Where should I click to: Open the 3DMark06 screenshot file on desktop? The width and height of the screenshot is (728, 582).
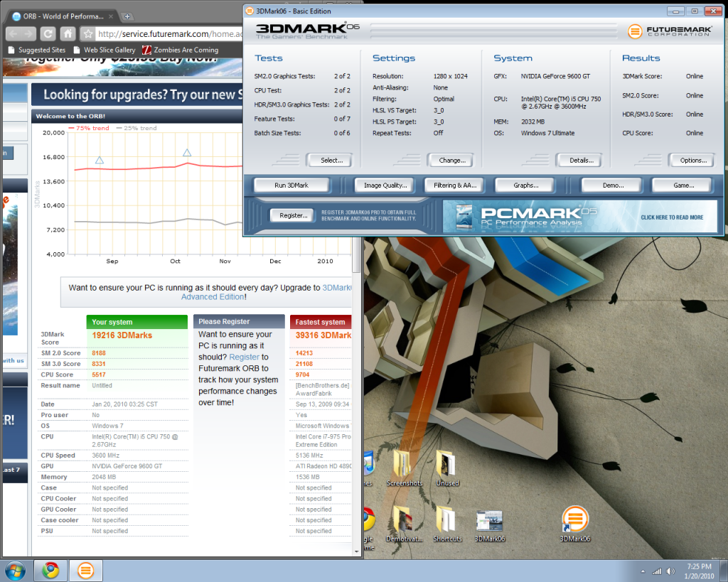(489, 525)
